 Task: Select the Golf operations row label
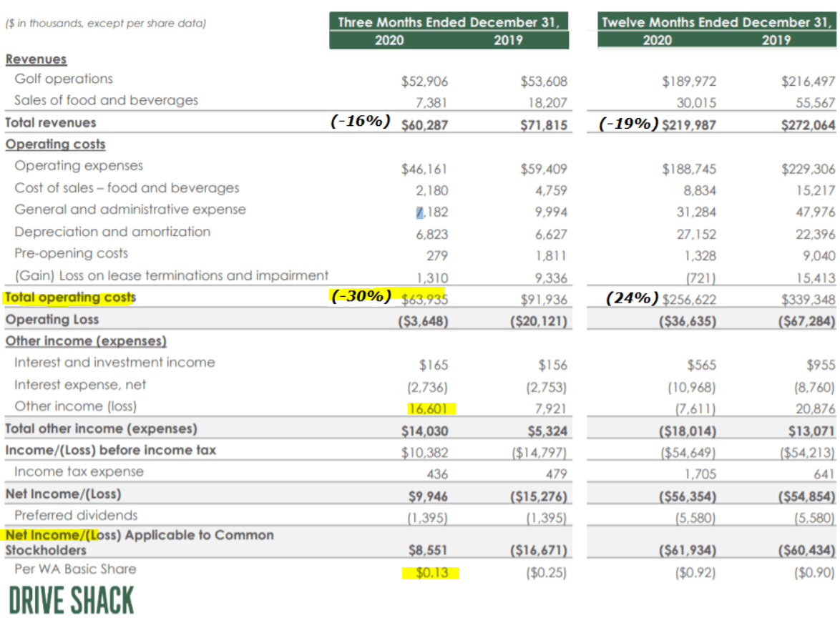[x=64, y=79]
